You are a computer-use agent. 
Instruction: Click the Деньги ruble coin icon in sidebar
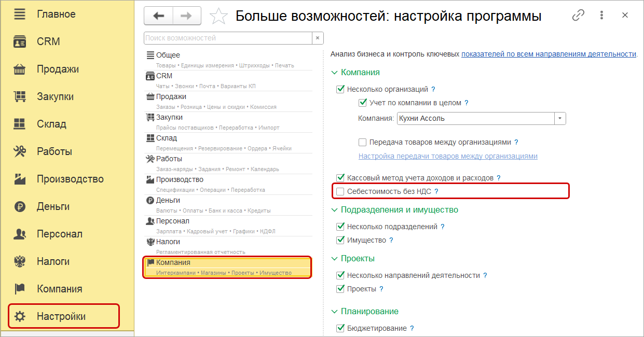tap(20, 206)
